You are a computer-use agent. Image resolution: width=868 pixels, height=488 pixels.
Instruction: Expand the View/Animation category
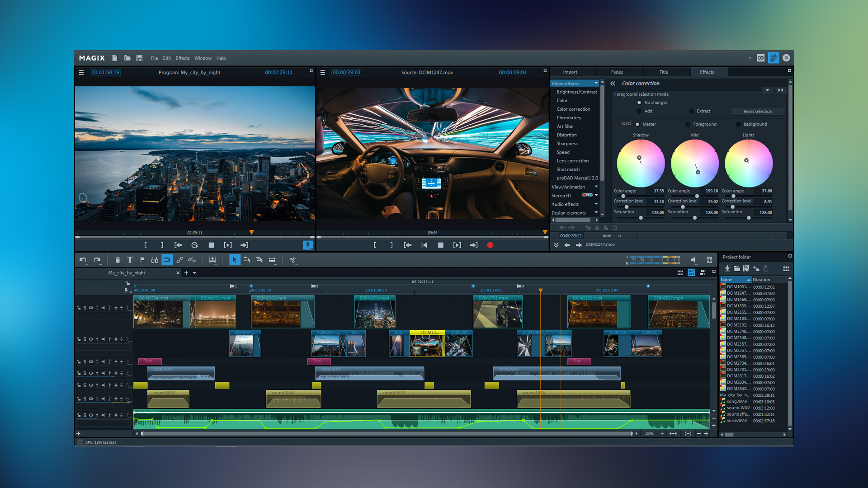click(596, 187)
